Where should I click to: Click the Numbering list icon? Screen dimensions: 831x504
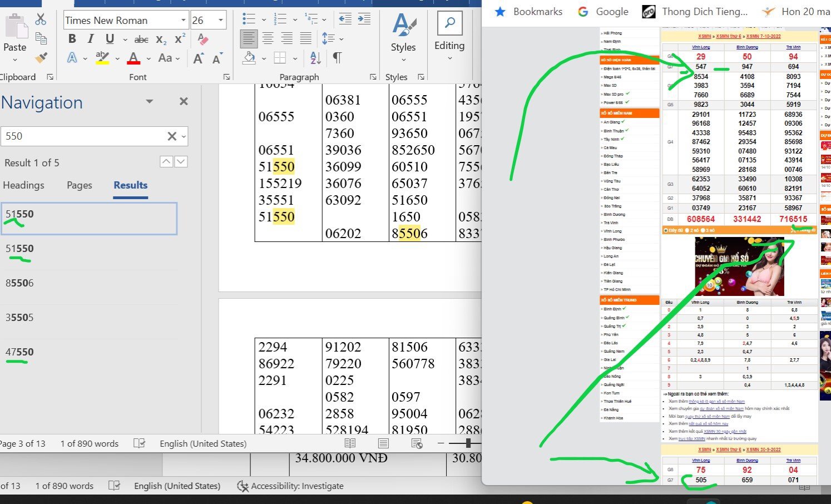280,19
